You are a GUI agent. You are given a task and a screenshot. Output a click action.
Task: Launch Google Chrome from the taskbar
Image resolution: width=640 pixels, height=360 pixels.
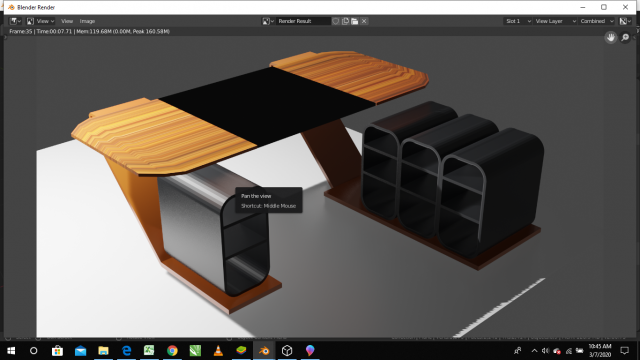172,351
